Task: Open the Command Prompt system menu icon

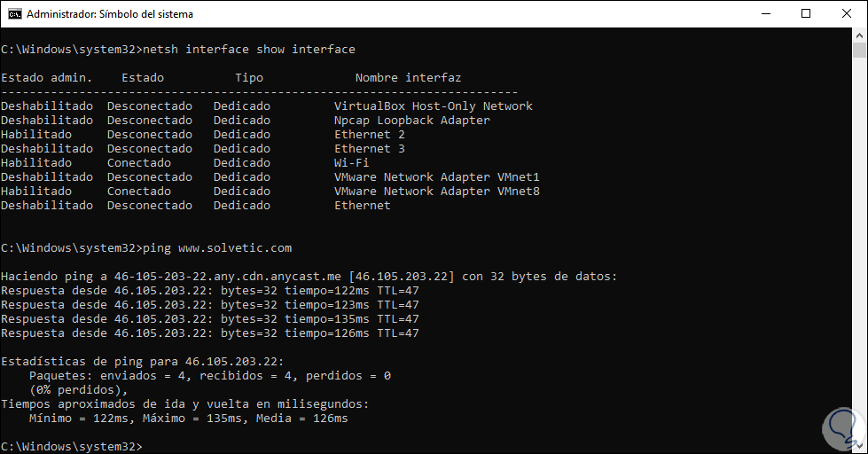Action: 14,14
